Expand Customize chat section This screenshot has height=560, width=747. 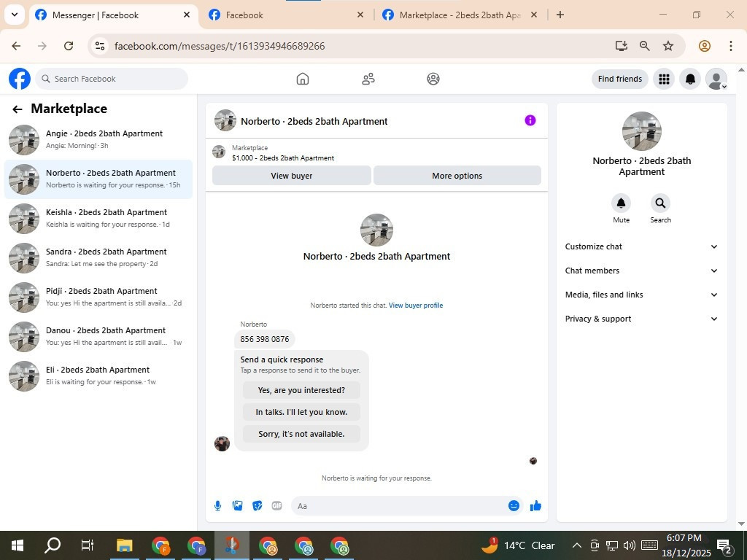click(x=641, y=246)
